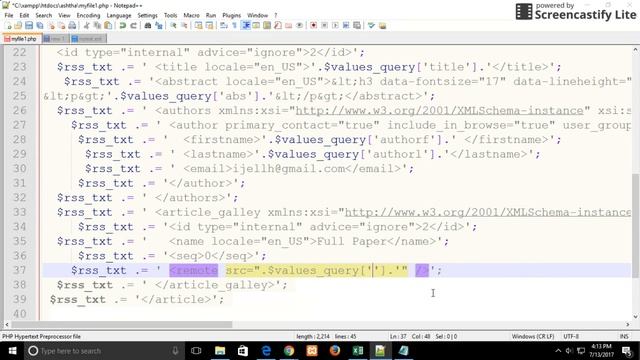The width and height of the screenshot is (640, 360).
Task: Open the question mark help menu
Action: (276, 16)
